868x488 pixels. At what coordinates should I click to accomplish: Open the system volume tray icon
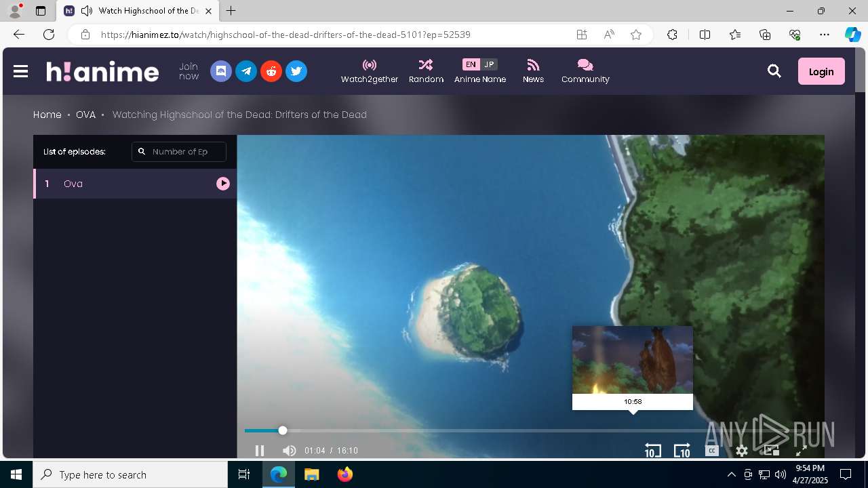pyautogui.click(x=781, y=474)
